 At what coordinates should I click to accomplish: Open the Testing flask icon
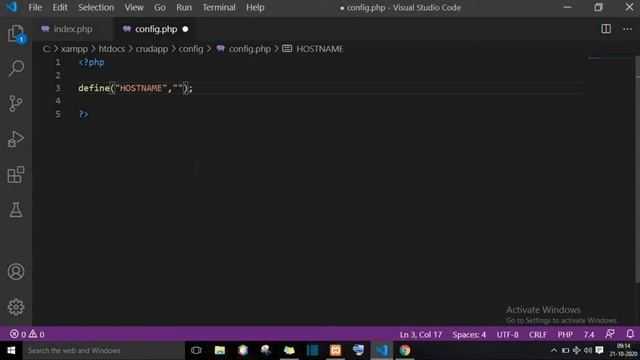(16, 210)
